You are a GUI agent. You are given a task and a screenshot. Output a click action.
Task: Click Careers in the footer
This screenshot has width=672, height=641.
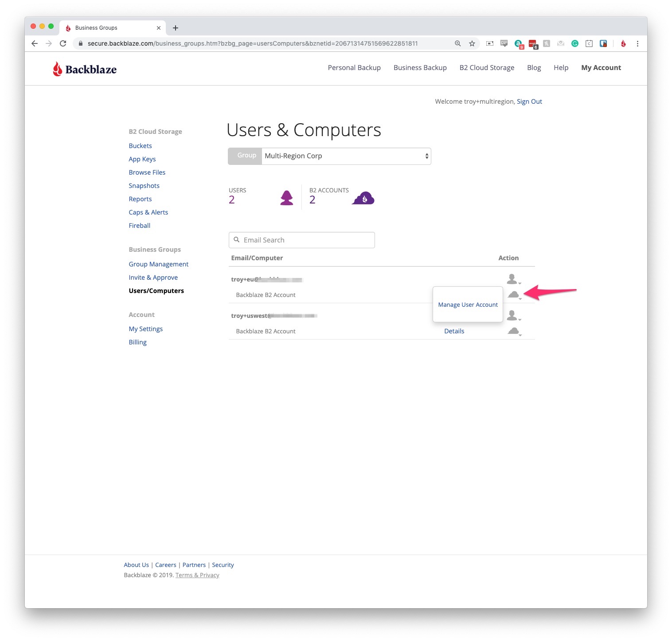pos(166,565)
